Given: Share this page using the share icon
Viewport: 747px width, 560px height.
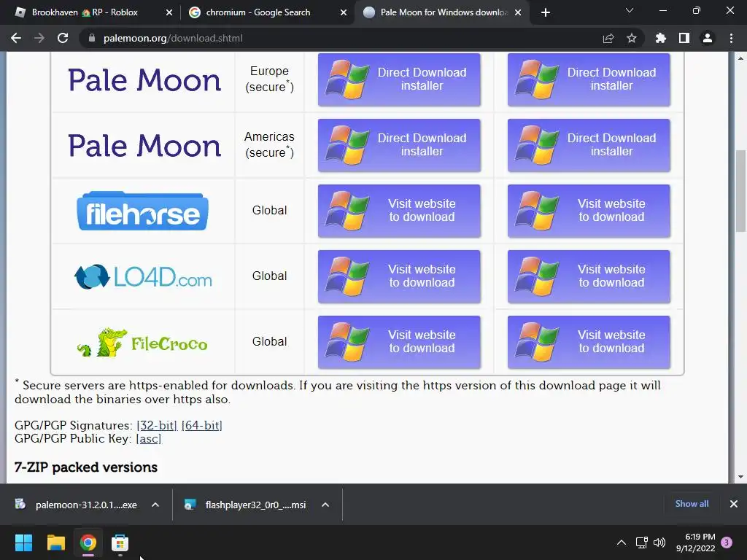Looking at the screenshot, I should tap(608, 38).
